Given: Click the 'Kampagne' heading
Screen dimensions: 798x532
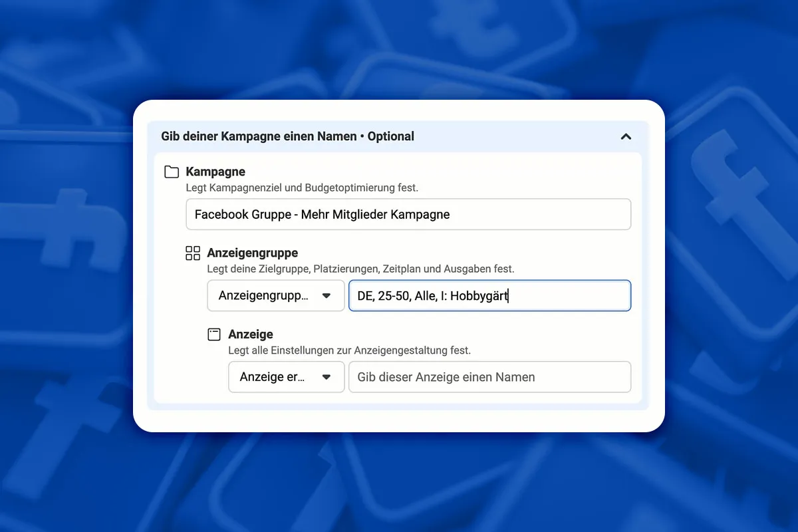Looking at the screenshot, I should click(215, 172).
